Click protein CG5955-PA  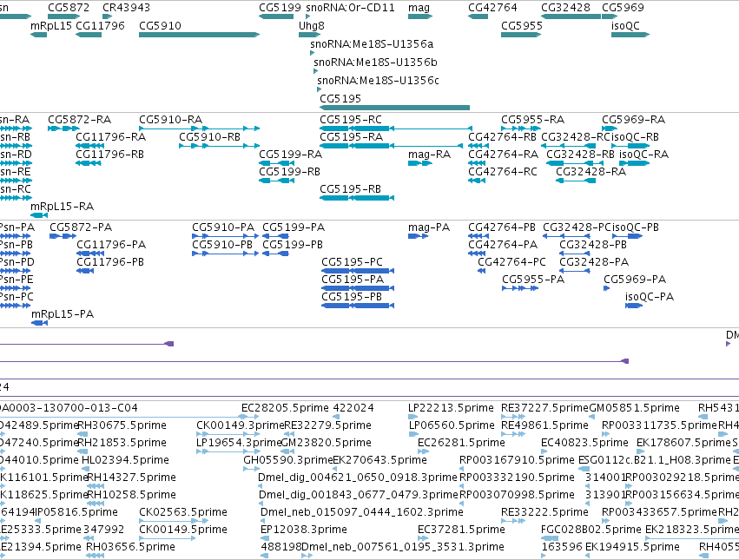(520, 288)
